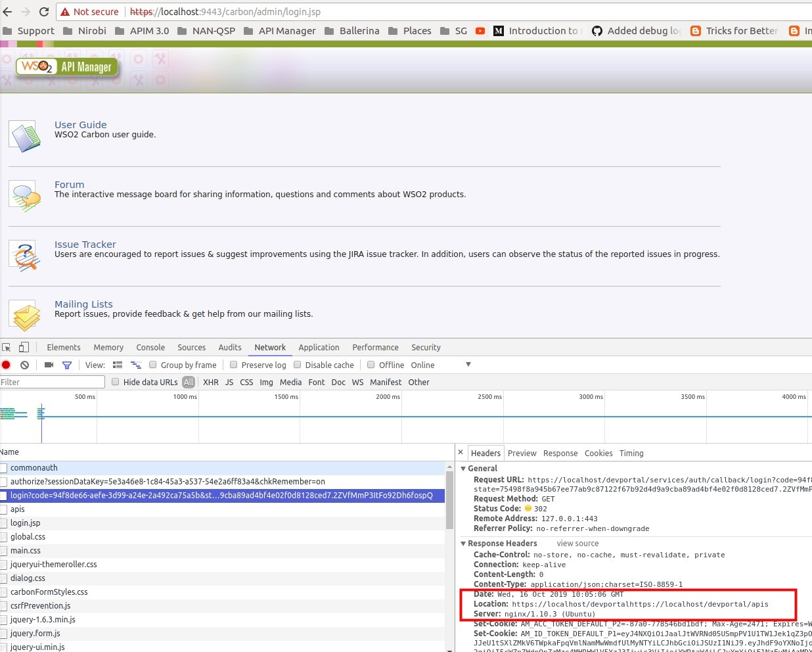
Task: Open the Medium Introduction to bookmark
Action: [x=538, y=31]
